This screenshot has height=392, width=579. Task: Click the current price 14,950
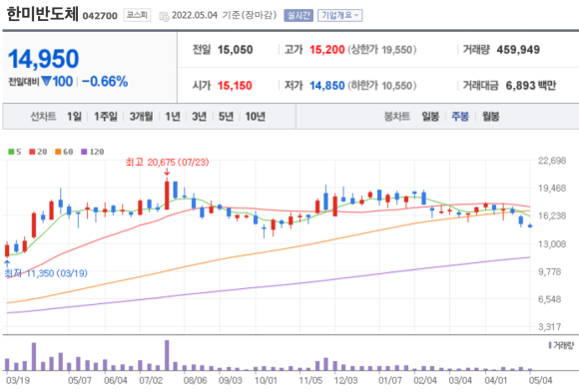pos(44,59)
